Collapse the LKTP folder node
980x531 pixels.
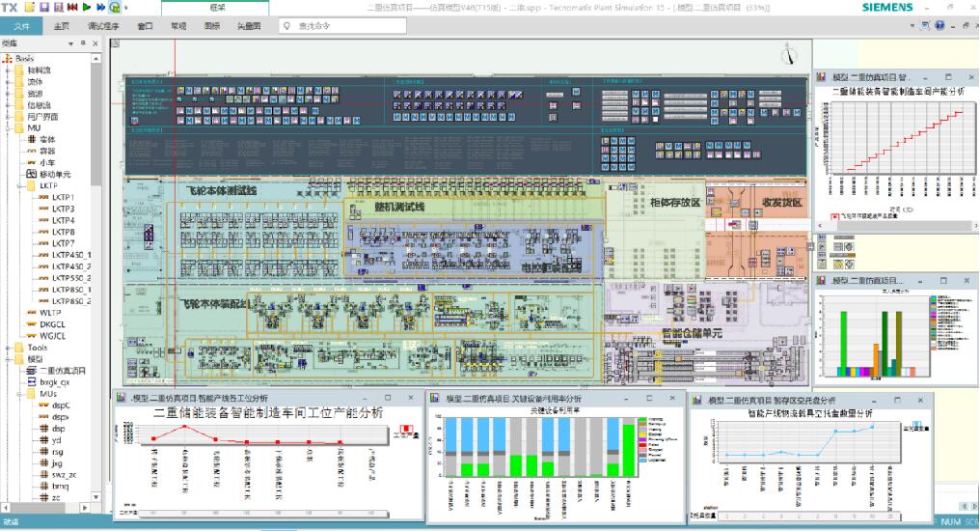(19, 185)
